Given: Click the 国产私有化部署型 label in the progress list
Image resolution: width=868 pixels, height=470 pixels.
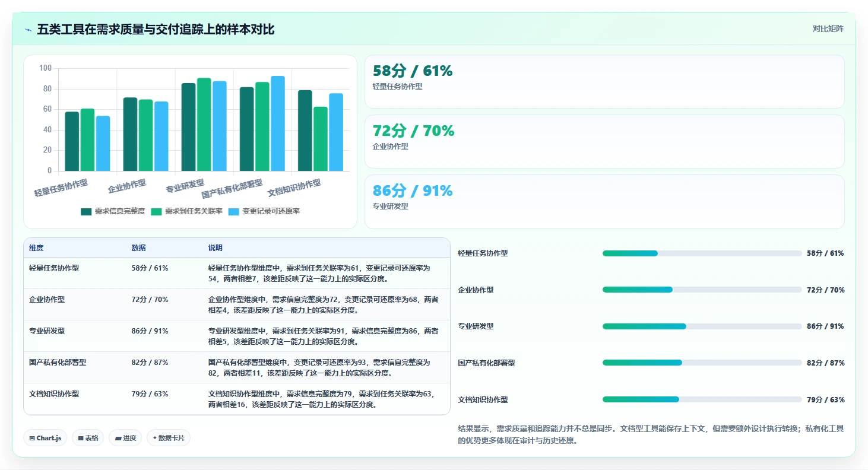Looking at the screenshot, I should pyautogui.click(x=486, y=363).
